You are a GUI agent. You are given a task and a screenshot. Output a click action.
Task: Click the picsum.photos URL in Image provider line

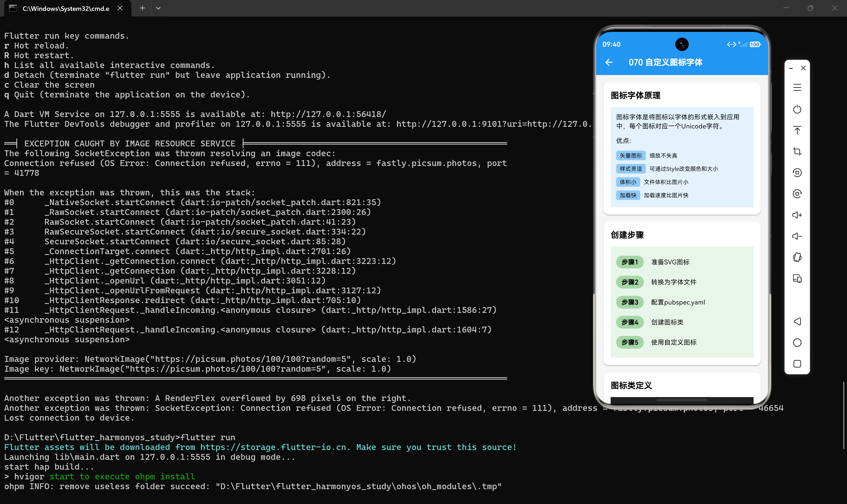click(x=251, y=359)
